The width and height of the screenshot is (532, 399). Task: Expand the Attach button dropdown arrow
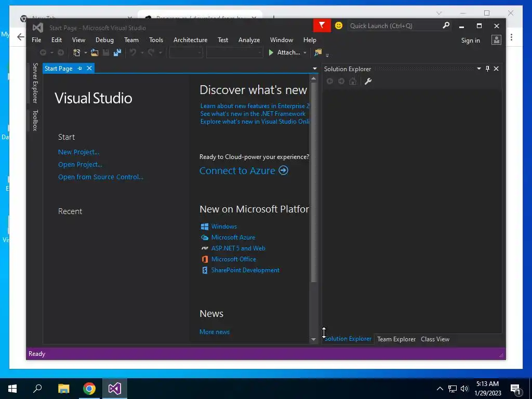[x=304, y=52]
